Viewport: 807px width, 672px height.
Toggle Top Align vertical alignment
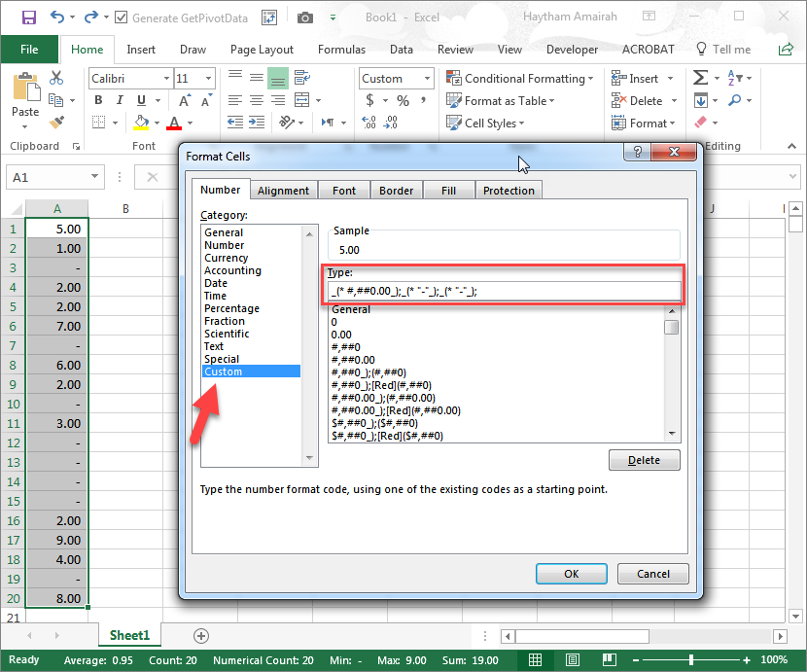point(235,78)
